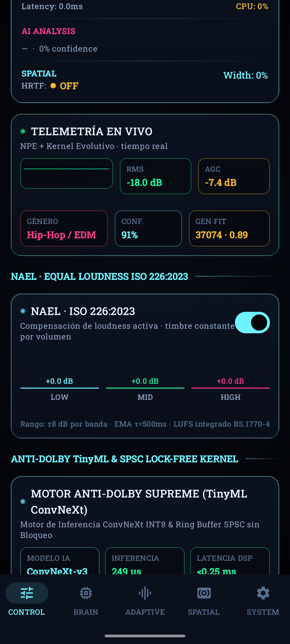The width and height of the screenshot is (290, 644).
Task: Tap the MOTOR ANTI-DOLBY SUPREME title
Action: tap(139, 502)
